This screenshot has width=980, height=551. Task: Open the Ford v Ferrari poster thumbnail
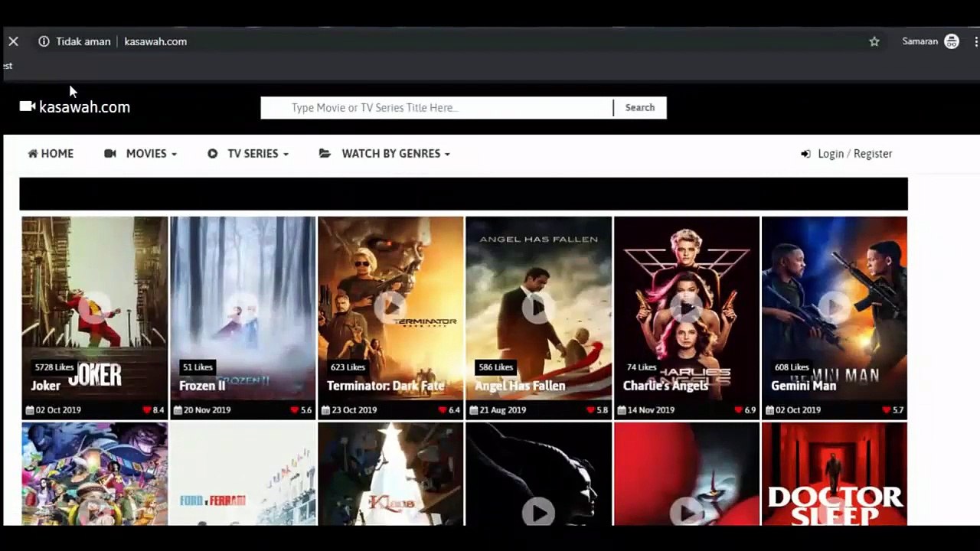243,474
